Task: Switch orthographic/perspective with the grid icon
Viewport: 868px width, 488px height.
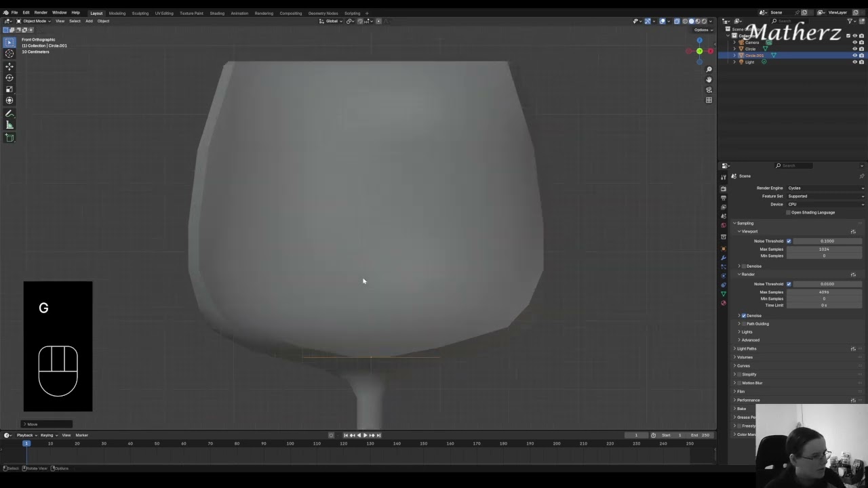Action: 709,100
